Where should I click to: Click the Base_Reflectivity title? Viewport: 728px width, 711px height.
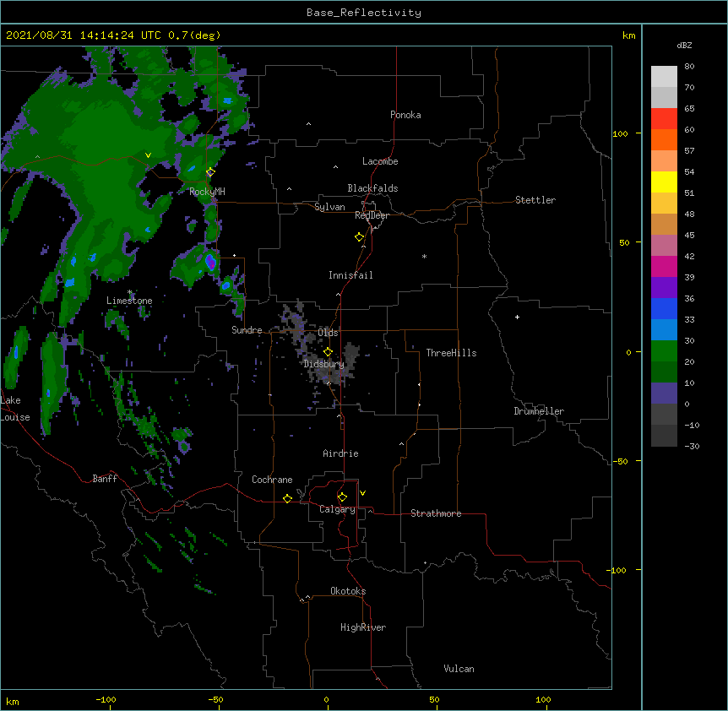point(364,13)
